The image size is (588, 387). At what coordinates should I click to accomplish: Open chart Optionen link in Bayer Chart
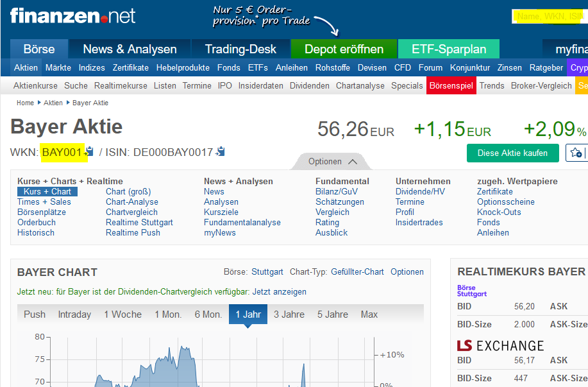pos(407,271)
